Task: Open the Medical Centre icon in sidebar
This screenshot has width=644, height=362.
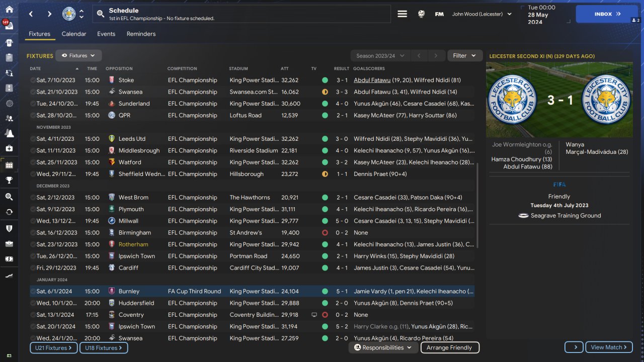Action: click(9, 148)
